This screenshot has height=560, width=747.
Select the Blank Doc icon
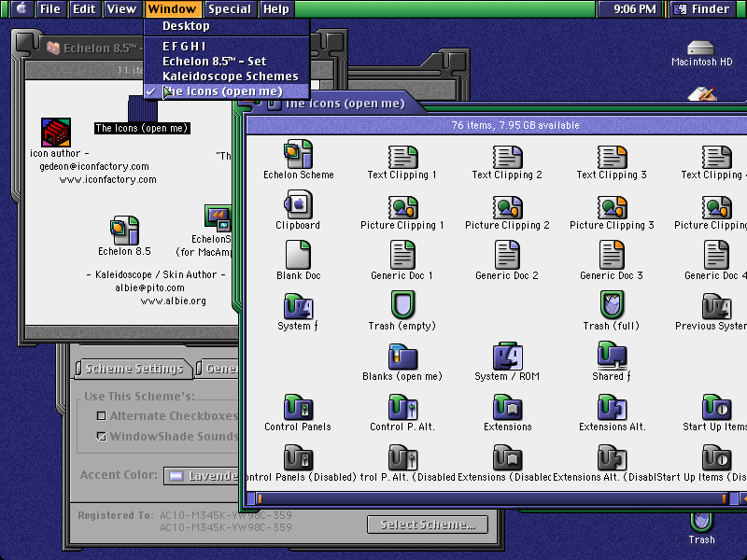coord(298,255)
